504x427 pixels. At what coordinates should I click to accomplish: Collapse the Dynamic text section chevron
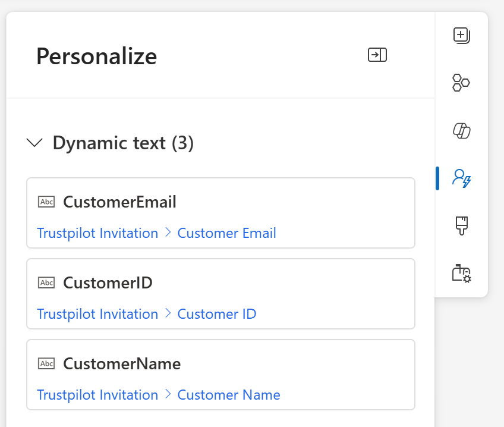point(35,143)
